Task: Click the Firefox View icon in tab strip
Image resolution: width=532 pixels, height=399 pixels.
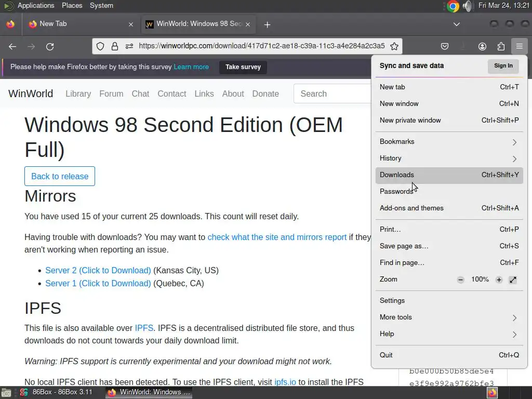Action: 10,24
